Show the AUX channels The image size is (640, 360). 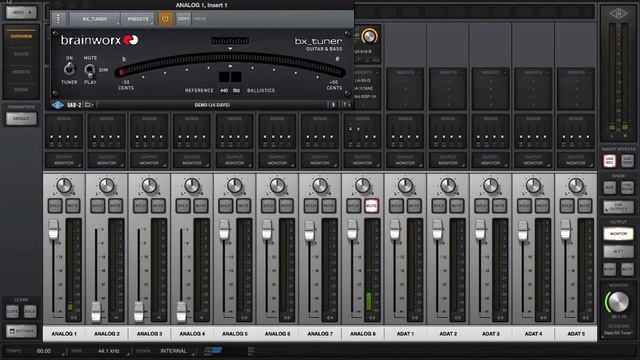click(x=610, y=187)
